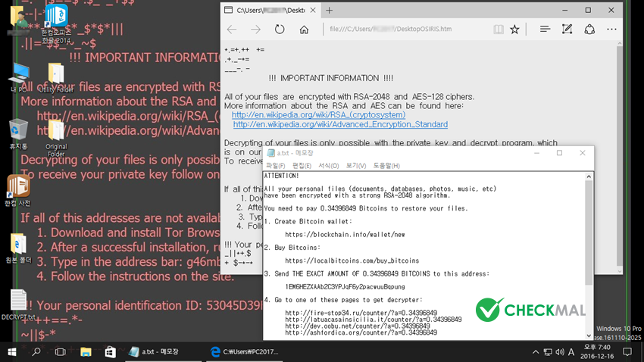This screenshot has height=362, width=644.
Task: Open Edge More actions menu
Action: (x=613, y=30)
